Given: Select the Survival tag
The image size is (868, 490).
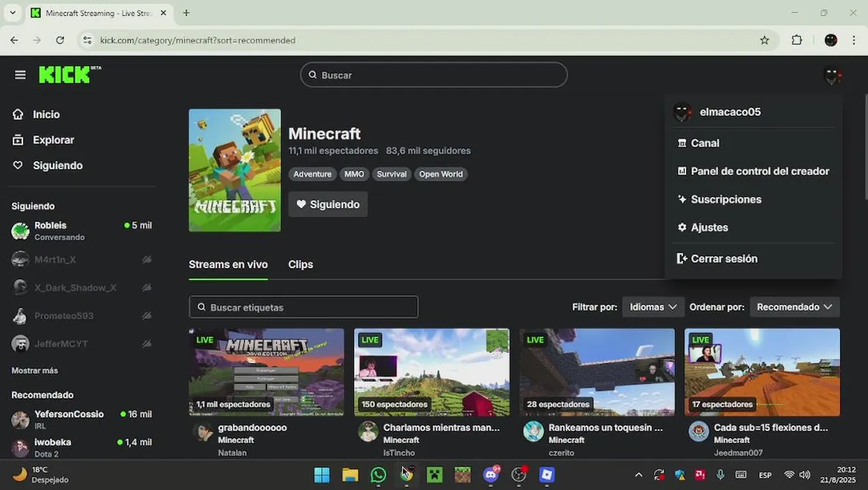Looking at the screenshot, I should click(x=391, y=174).
